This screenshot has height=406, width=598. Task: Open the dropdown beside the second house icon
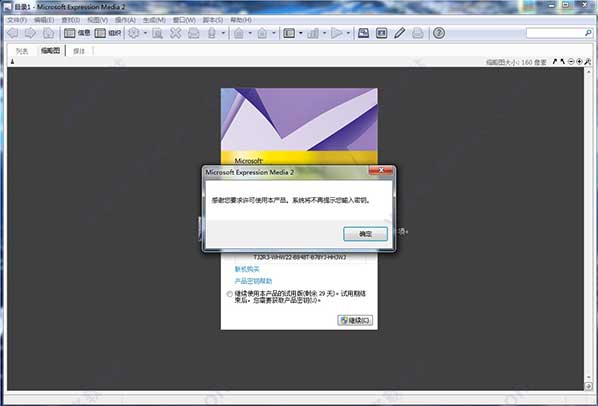coord(274,33)
